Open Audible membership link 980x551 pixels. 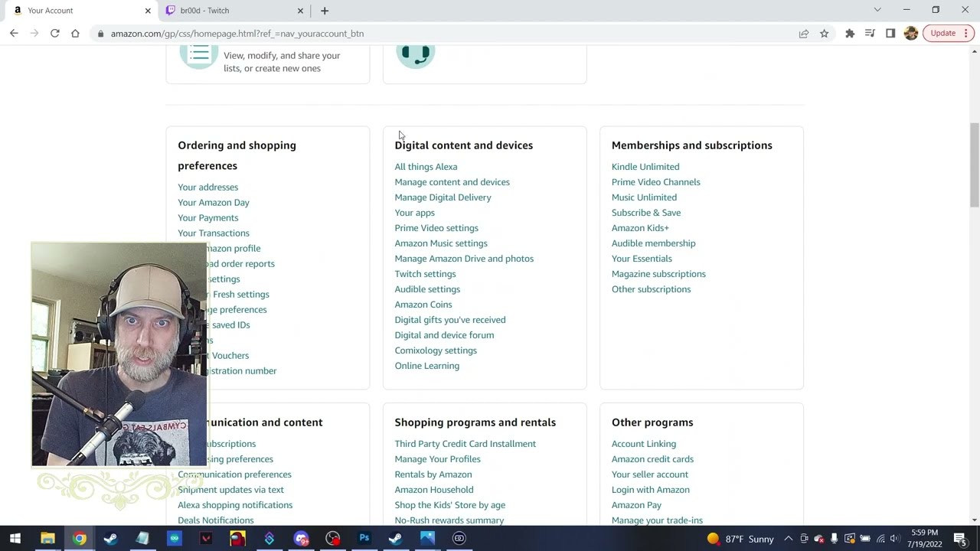(654, 243)
